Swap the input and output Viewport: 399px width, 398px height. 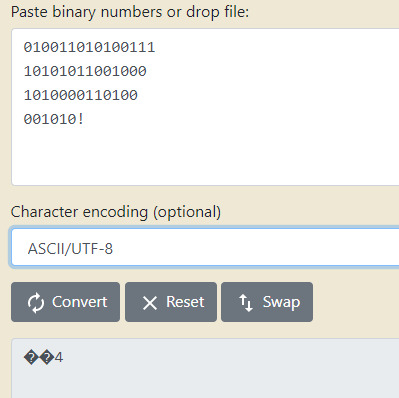(267, 302)
